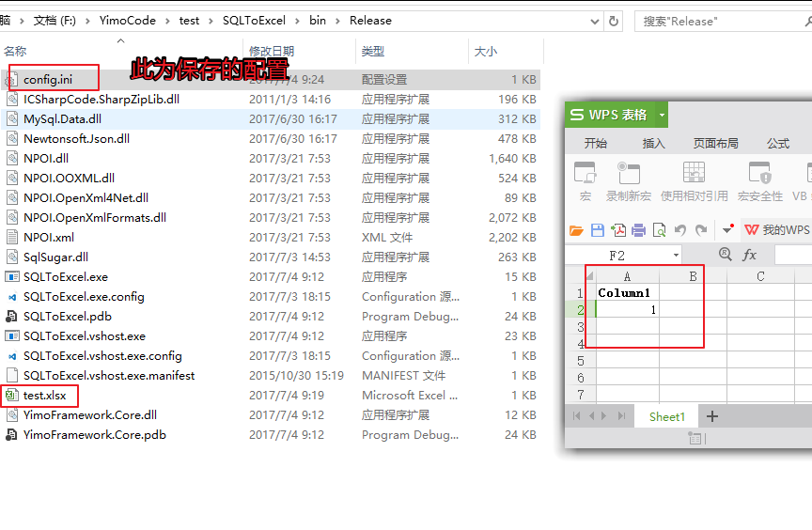Expand chevron after YimoCode in path
This screenshot has height=530, width=812.
(x=167, y=21)
